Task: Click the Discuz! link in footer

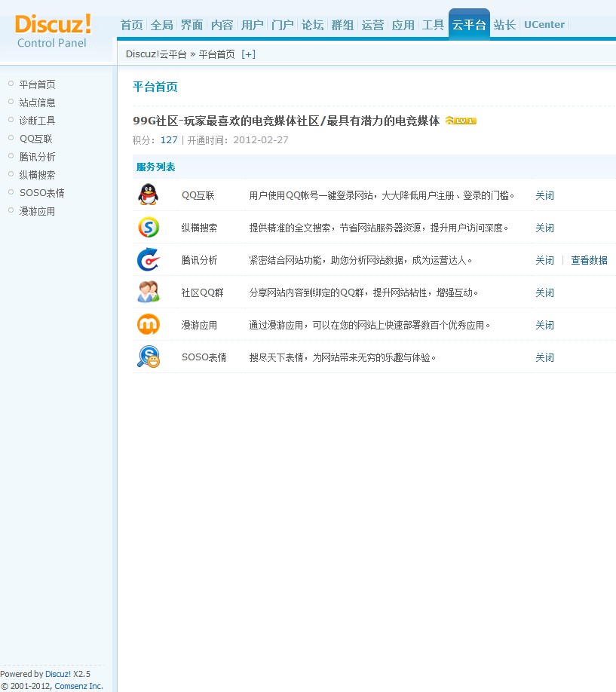Action: (x=58, y=674)
